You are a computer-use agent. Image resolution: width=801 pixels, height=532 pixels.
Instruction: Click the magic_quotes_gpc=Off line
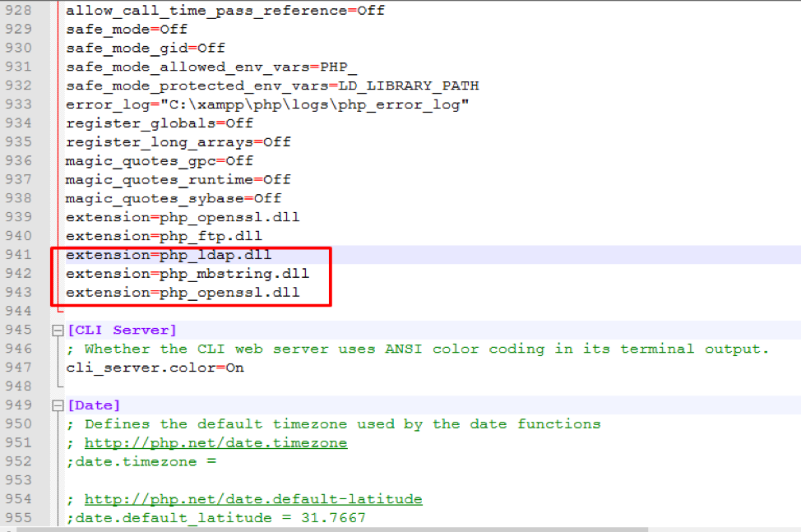pyautogui.click(x=160, y=161)
